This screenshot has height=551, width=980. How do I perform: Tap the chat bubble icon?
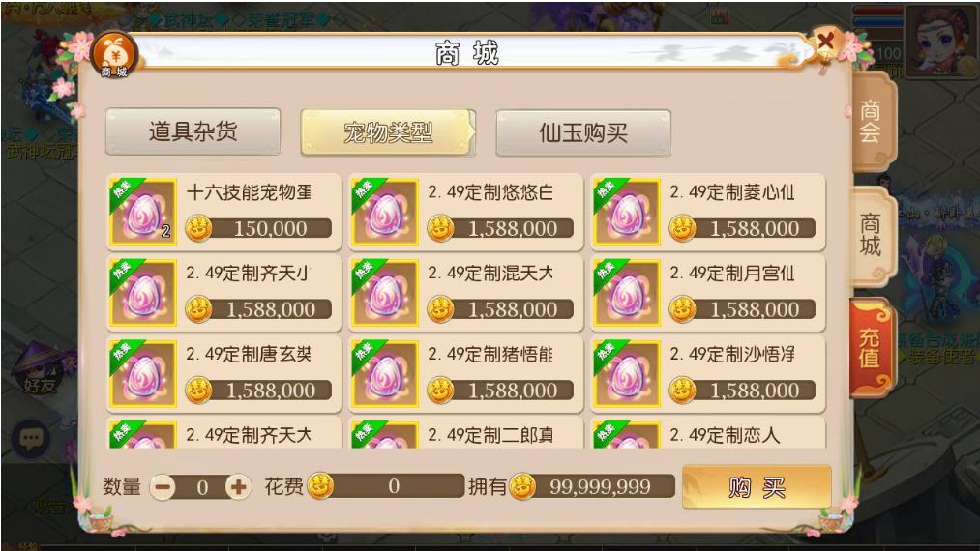coord(31,438)
